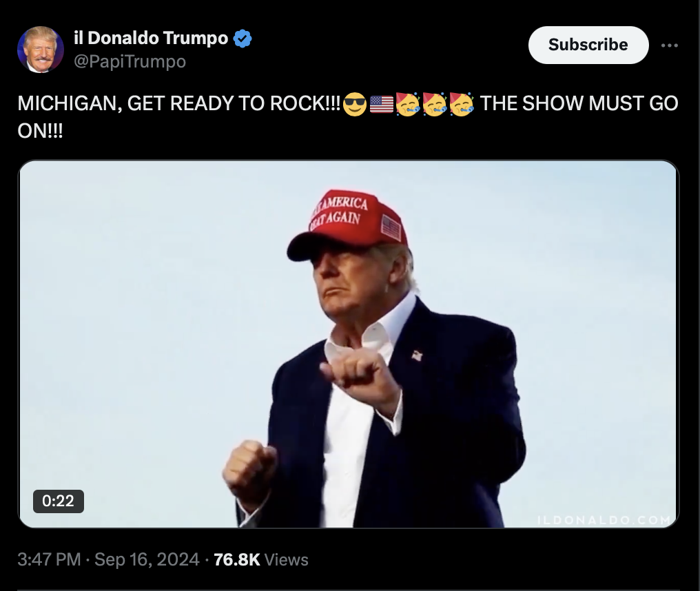Viewport: 700px width, 591px height.
Task: Play the embedded Trump dancing video
Action: 349,344
